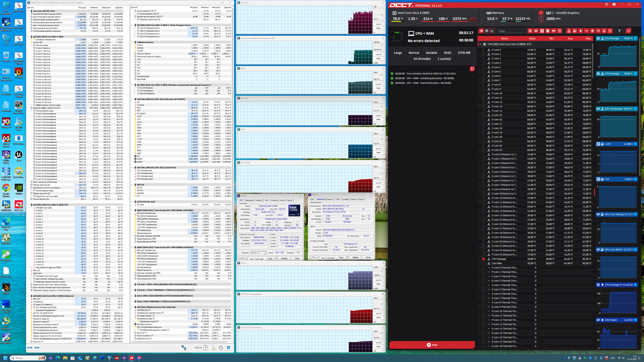Image resolution: width=644 pixels, height=362 pixels.
Task: Click HWiNFO expand-columns right arrows icon
Action: coord(37,348)
